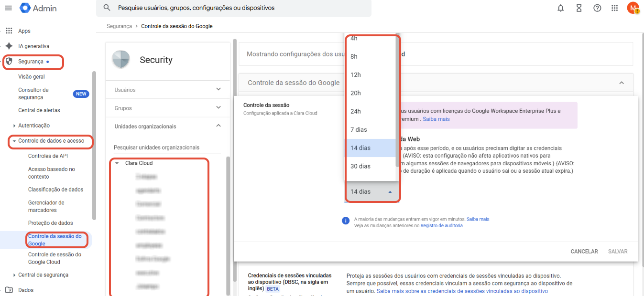Click the Apps grid icon in sidebar
The image size is (644, 296).
point(9,31)
